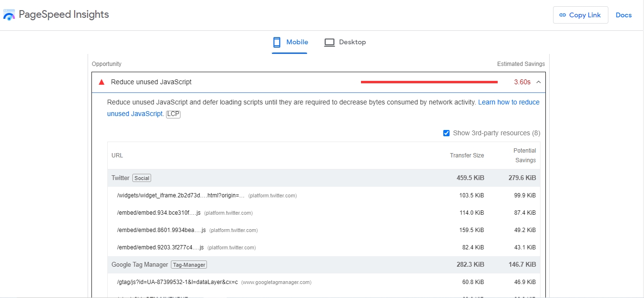Click the Potential Savings column header
The height and width of the screenshot is (298, 644).
pyautogui.click(x=525, y=155)
